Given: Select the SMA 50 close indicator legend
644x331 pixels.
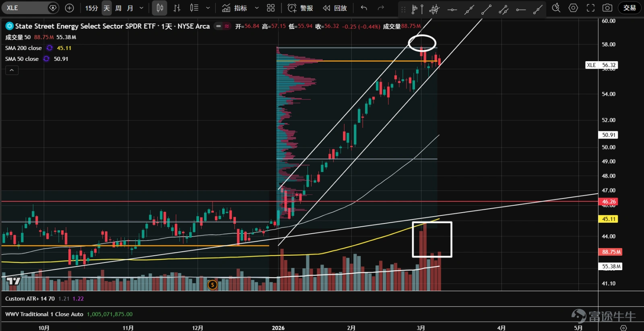Looking at the screenshot, I should pos(22,59).
